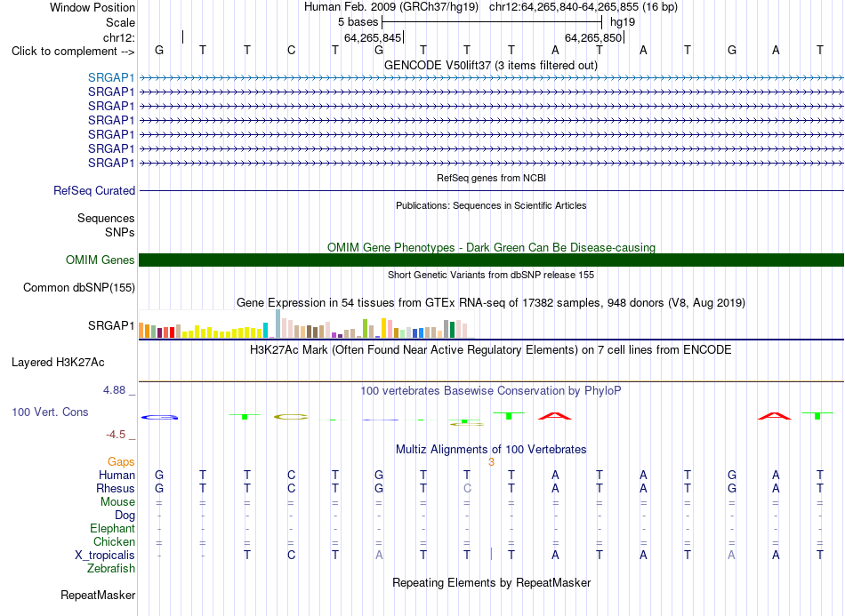This screenshot has height=616, width=845.
Task: Click the OMIM Gene Phenotypes green title
Action: point(491,248)
